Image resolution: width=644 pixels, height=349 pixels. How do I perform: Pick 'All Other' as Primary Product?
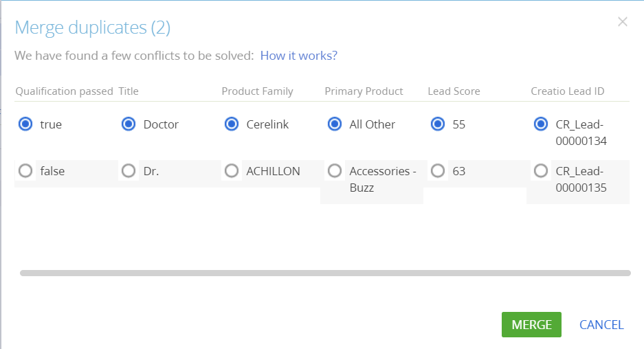[x=335, y=124]
